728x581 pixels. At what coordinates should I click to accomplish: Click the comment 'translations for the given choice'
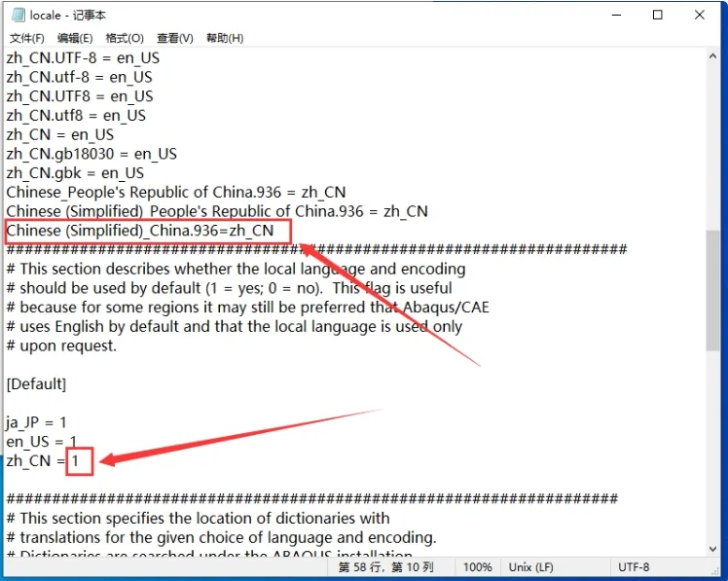(x=222, y=538)
